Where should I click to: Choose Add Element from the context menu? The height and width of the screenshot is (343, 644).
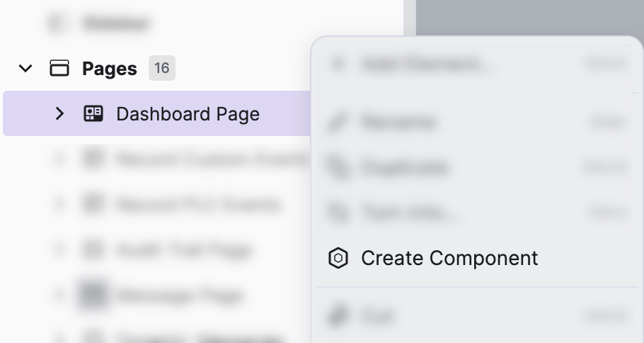427,64
